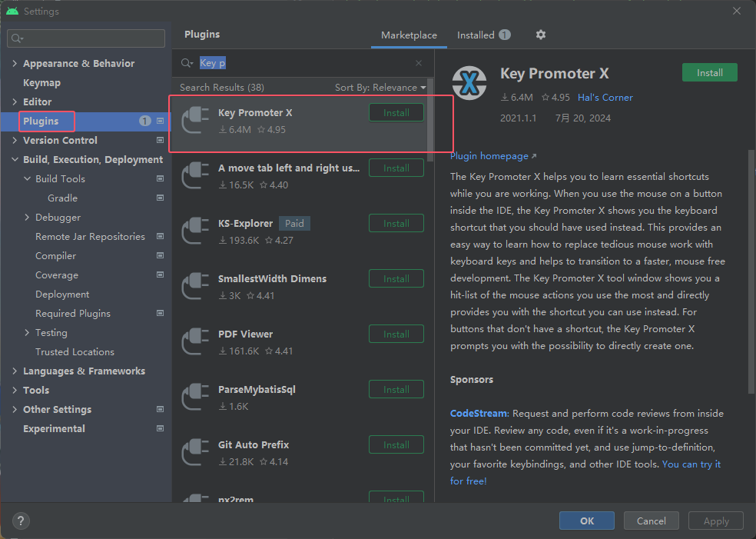Click project-level icon beside Build Tools

pyautogui.click(x=160, y=178)
